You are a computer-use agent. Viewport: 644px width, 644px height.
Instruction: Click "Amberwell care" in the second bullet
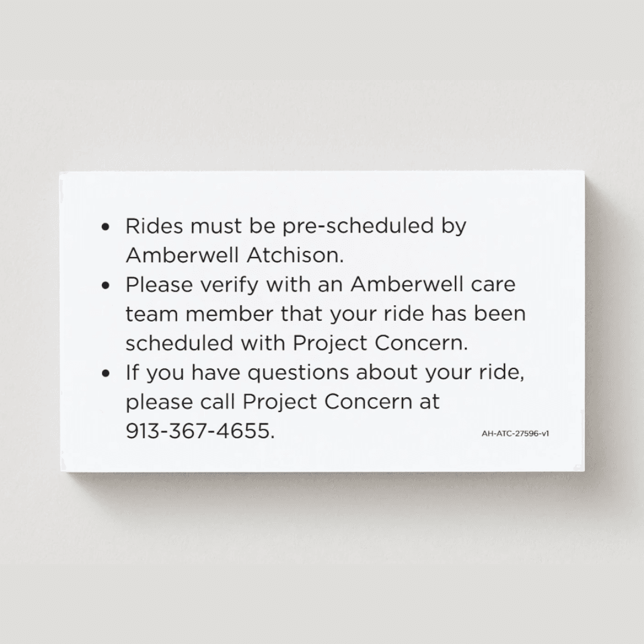(x=432, y=284)
